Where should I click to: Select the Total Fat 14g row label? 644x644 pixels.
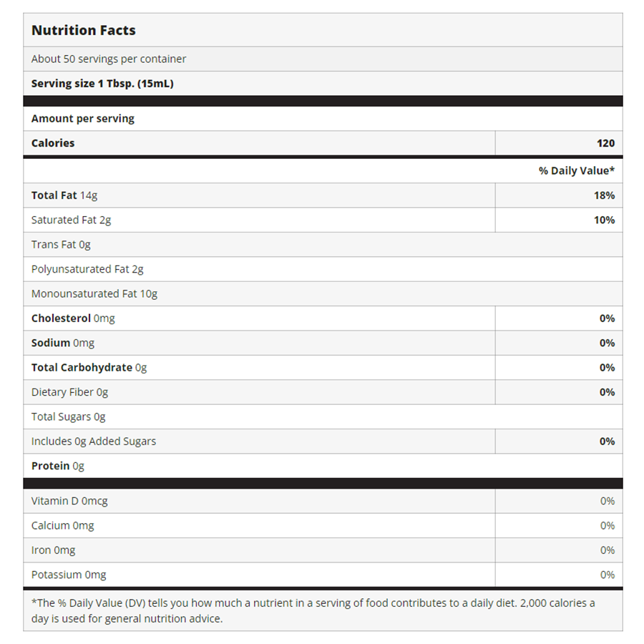64,195
